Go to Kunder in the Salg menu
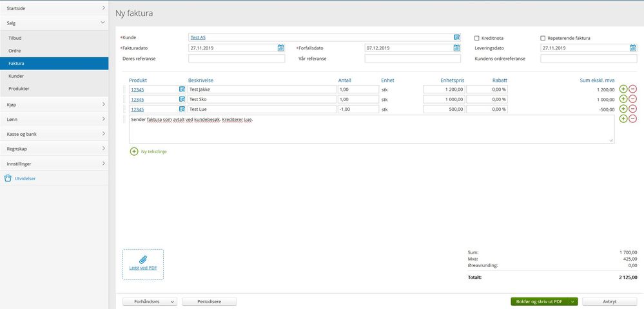Image resolution: width=644 pixels, height=309 pixels. pos(54,76)
